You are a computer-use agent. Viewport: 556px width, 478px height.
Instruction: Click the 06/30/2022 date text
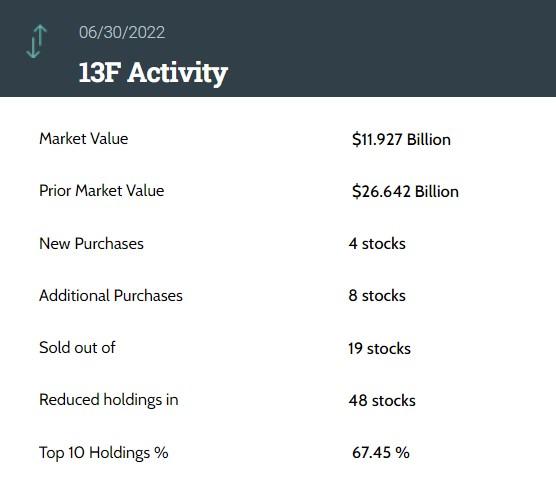tap(122, 33)
